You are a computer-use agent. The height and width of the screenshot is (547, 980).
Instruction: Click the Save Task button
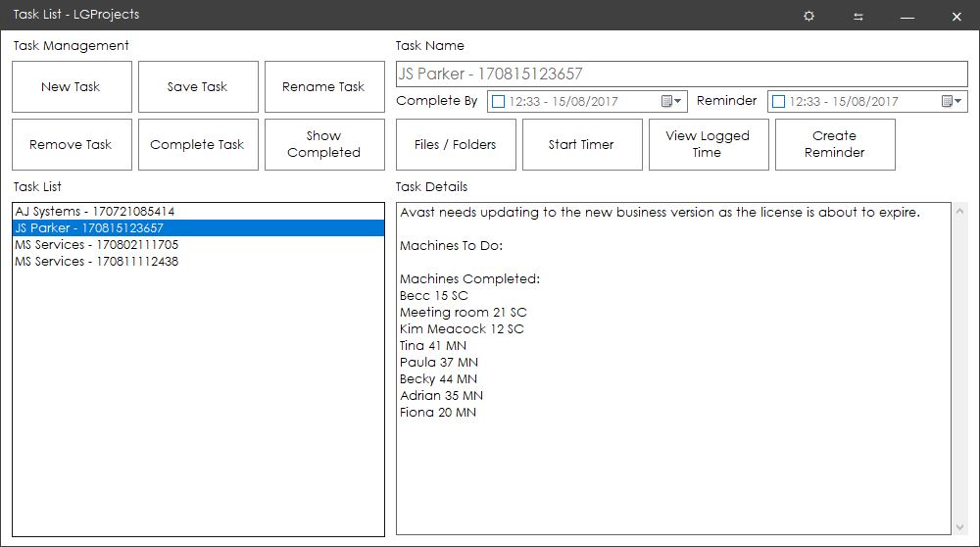click(198, 87)
